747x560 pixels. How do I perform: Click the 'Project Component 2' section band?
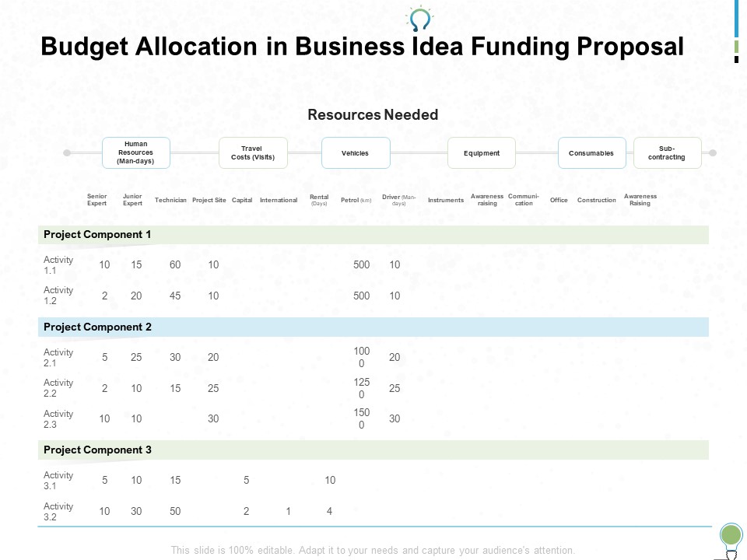(x=373, y=327)
